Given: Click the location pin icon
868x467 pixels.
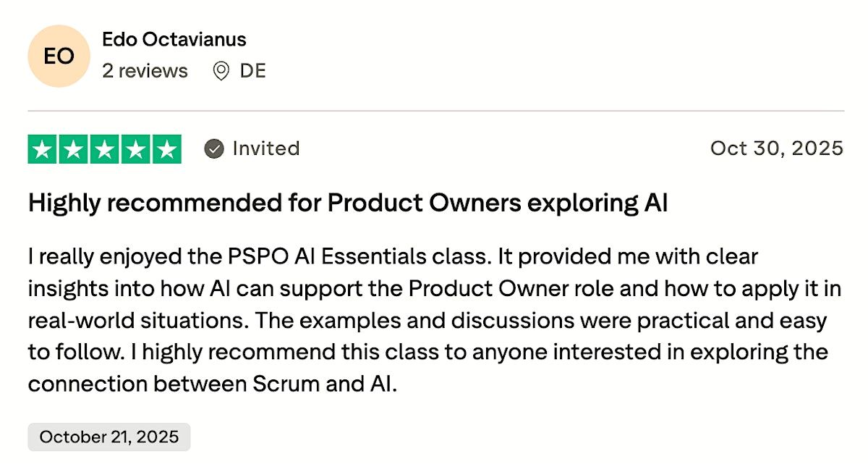Looking at the screenshot, I should pyautogui.click(x=221, y=71).
